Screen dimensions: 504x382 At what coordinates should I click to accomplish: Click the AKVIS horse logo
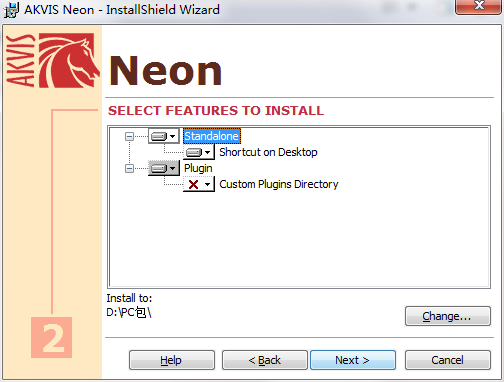(69, 60)
